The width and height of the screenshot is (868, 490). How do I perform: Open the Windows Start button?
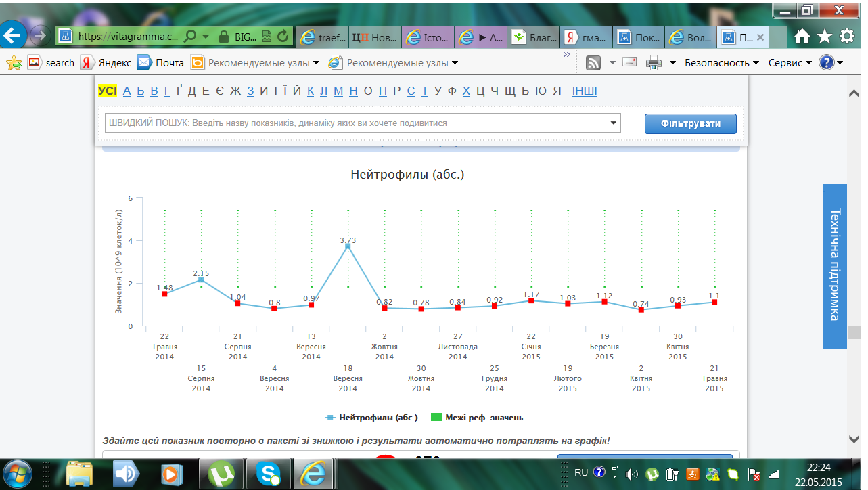[x=18, y=472]
